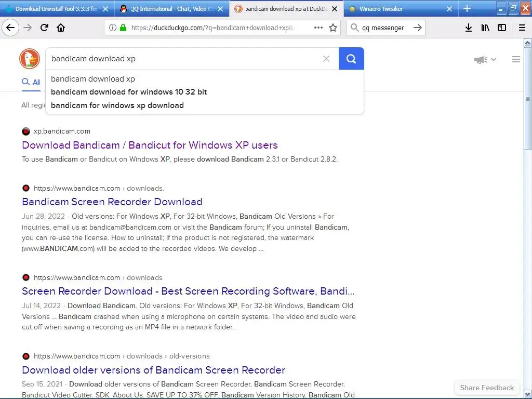Toggle the sidebar view icon

click(x=502, y=28)
